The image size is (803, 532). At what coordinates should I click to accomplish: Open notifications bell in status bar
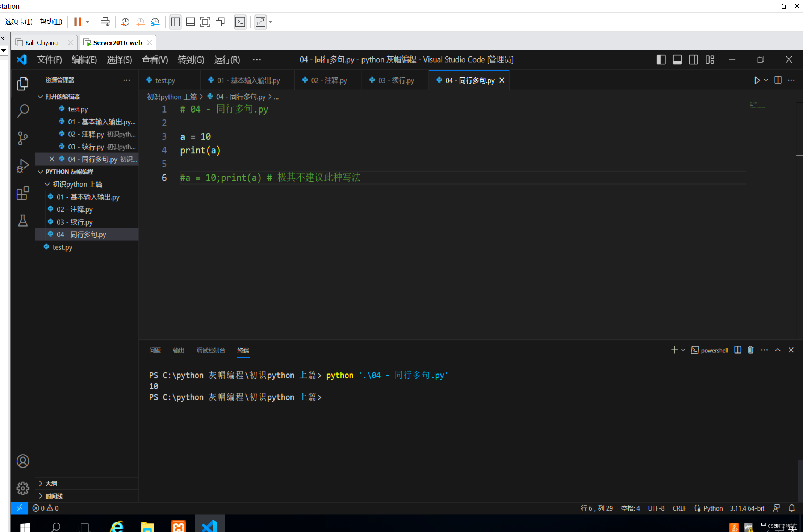(x=792, y=508)
